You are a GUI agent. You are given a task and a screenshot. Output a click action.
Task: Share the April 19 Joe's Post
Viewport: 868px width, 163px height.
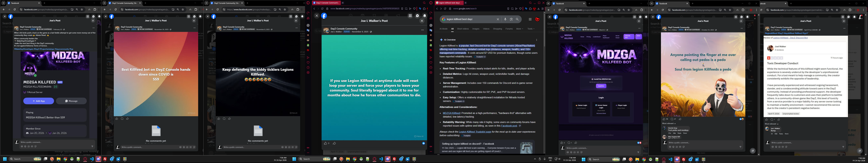click(779, 120)
